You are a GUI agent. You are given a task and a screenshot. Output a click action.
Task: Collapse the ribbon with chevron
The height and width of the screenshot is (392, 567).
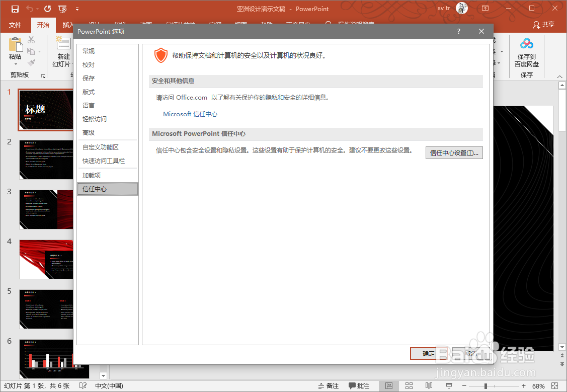pos(559,76)
